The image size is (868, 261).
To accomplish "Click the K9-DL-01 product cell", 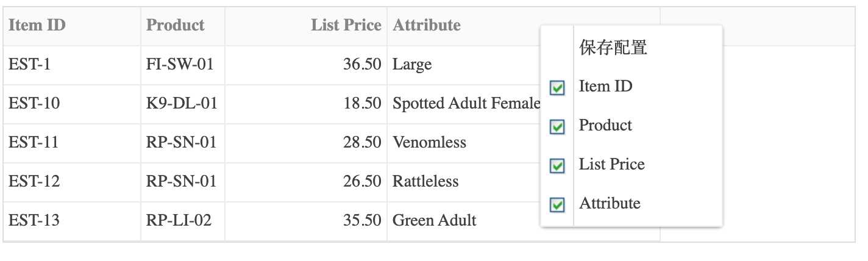I will click(x=183, y=104).
